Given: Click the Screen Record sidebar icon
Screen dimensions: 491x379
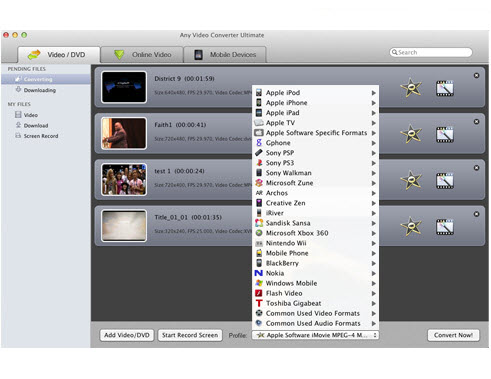Looking at the screenshot, I should coord(18,136).
